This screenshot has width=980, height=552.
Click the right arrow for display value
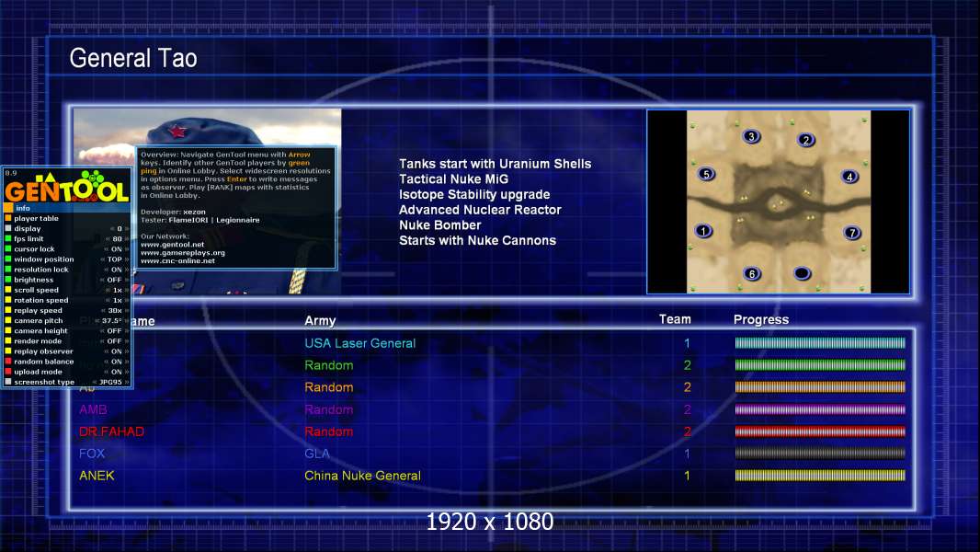pos(127,229)
